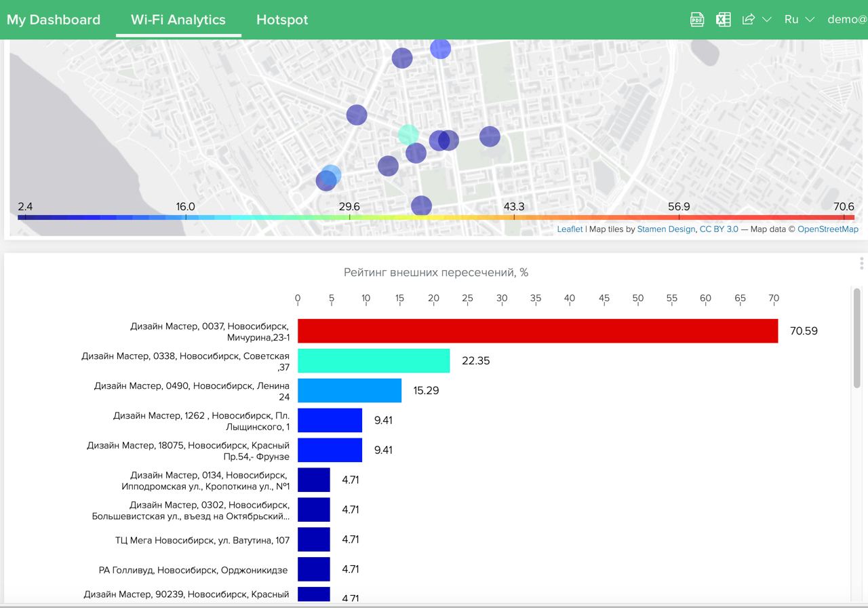Open the demo@ user account menu

pos(847,20)
